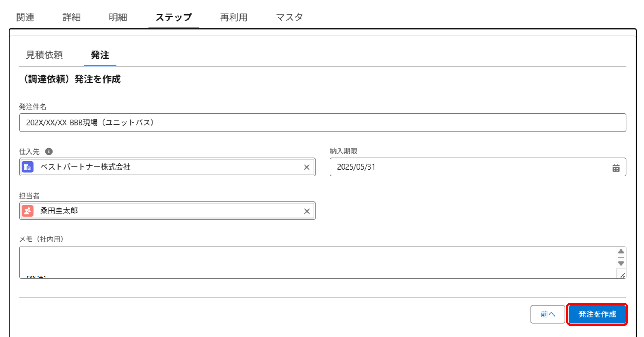This screenshot has height=337, width=644.
Task: Go to the 再利用 tab
Action: click(234, 17)
